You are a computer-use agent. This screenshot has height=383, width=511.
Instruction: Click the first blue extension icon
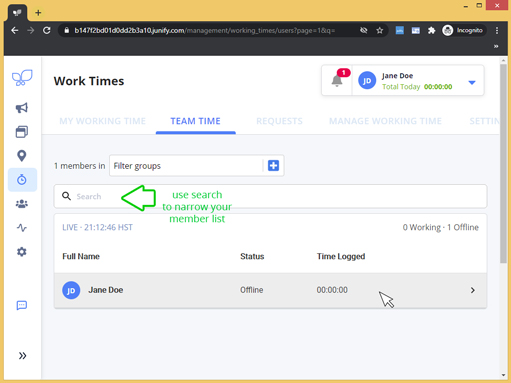(x=400, y=30)
